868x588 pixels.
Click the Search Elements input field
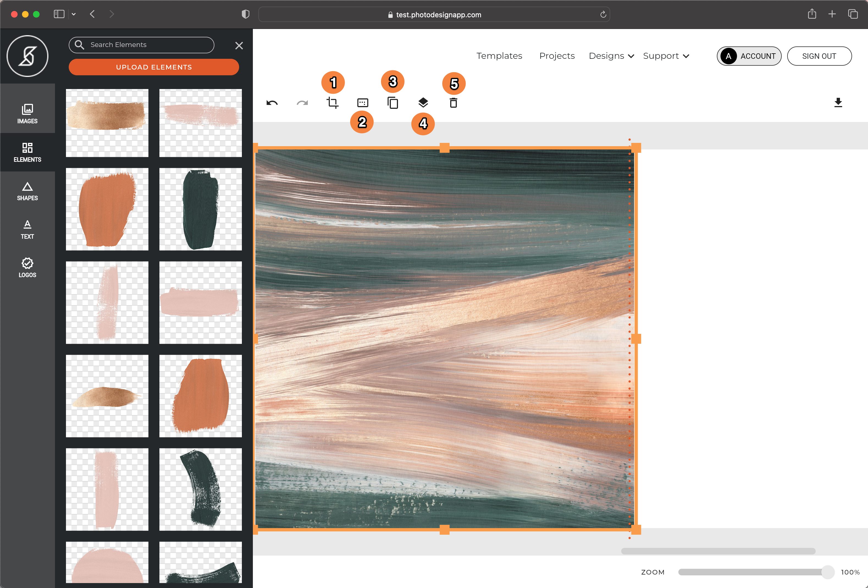(x=141, y=45)
